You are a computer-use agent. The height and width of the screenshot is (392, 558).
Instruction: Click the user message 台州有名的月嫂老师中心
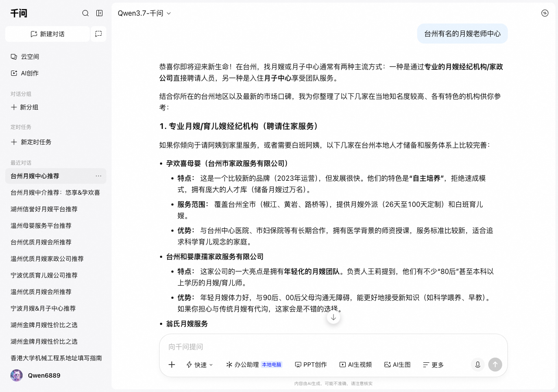pyautogui.click(x=463, y=34)
